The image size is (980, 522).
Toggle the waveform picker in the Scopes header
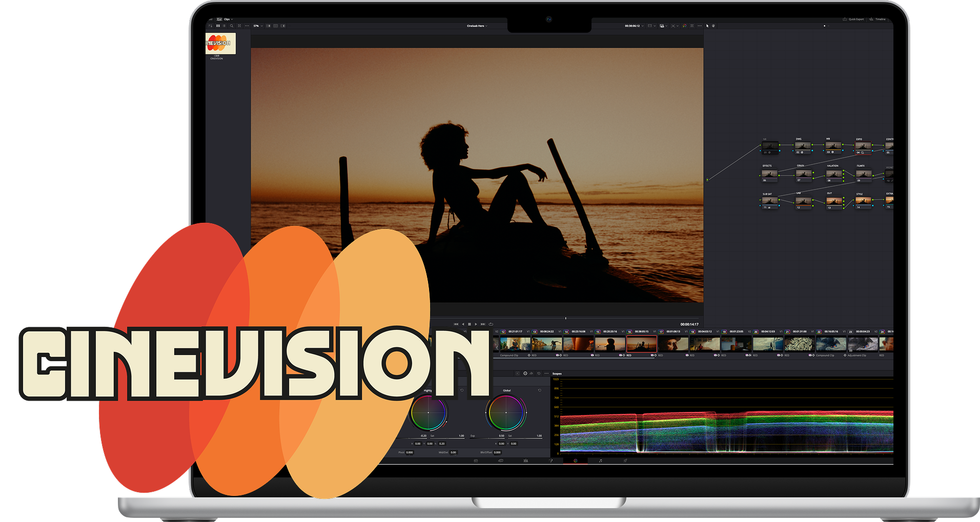(531, 373)
